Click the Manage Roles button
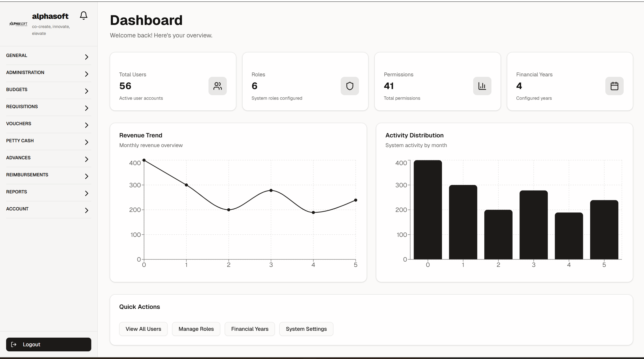Screen dimensions: 644x359 [x=196, y=329]
